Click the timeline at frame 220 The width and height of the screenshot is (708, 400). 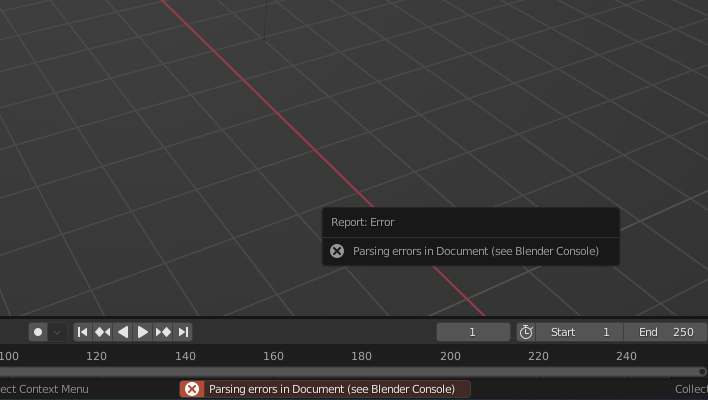(538, 356)
